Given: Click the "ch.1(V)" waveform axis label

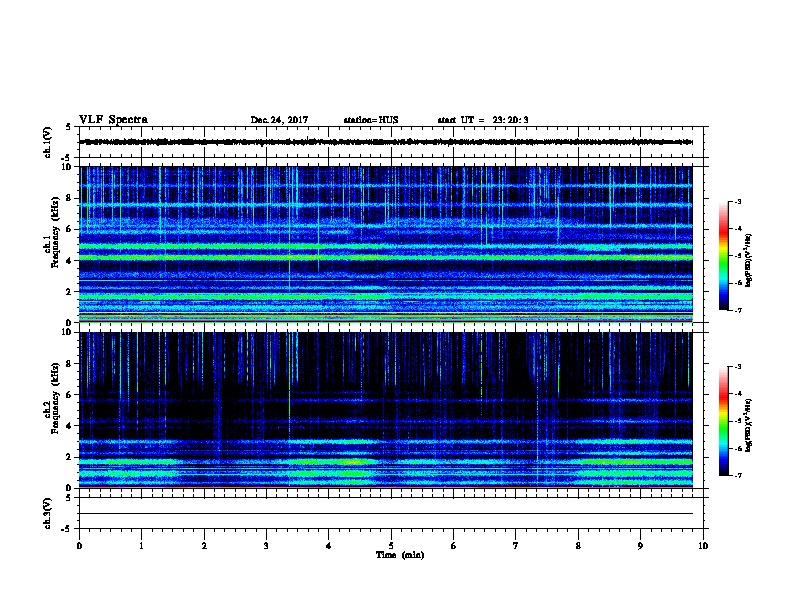Looking at the screenshot, I should (48, 142).
